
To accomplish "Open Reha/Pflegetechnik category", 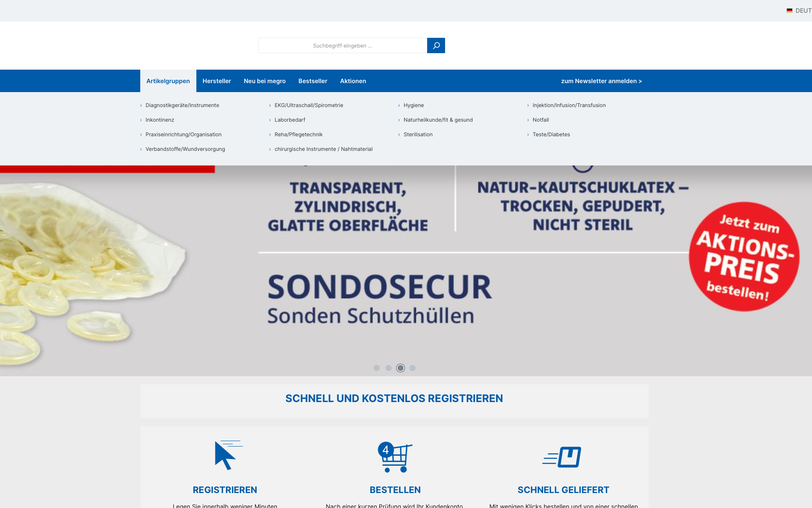I will pyautogui.click(x=298, y=134).
